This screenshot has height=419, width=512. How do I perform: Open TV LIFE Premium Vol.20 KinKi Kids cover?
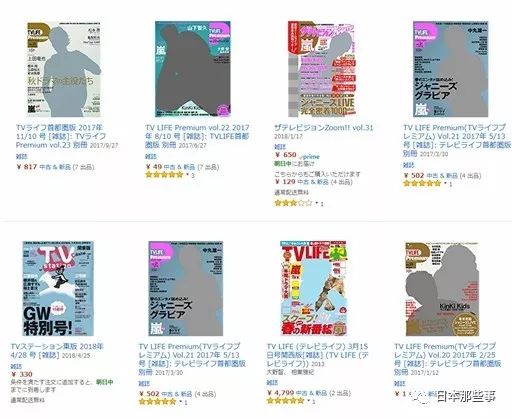442,289
